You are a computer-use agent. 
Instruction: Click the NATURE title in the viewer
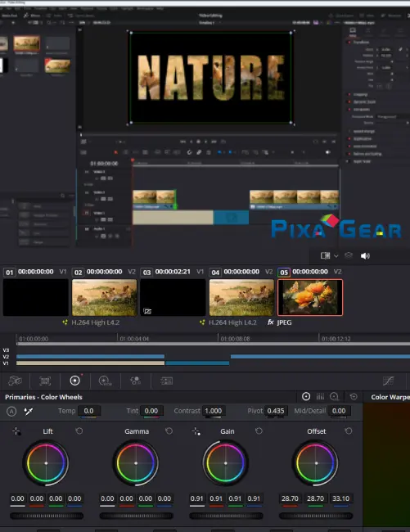(210, 78)
